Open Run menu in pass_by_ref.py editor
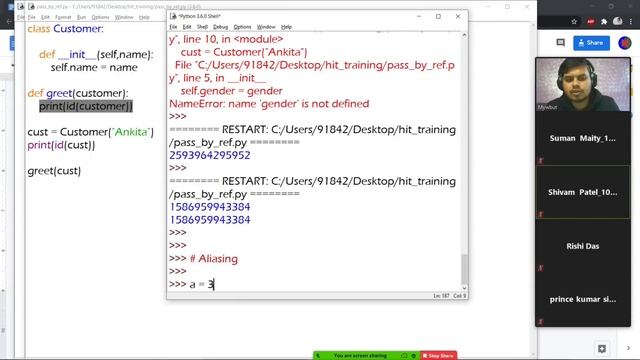Image resolution: width=640 pixels, height=360 pixels. click(82, 17)
